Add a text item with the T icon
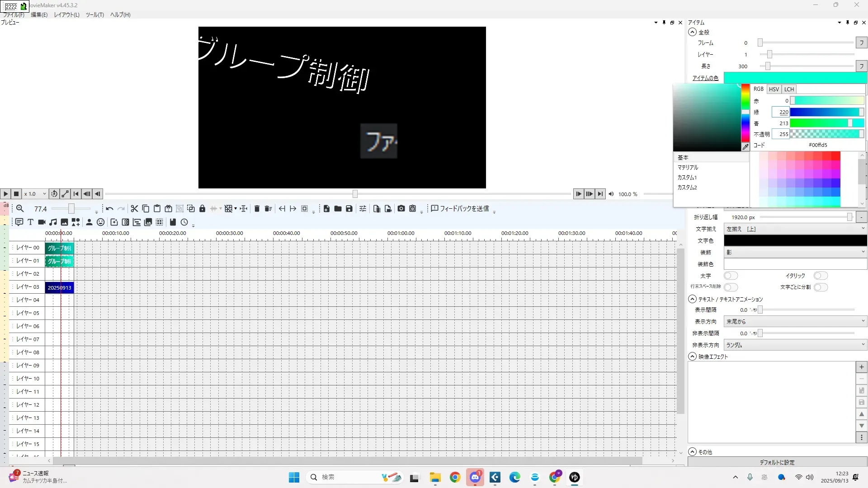The width and height of the screenshot is (868, 488). [x=30, y=222]
